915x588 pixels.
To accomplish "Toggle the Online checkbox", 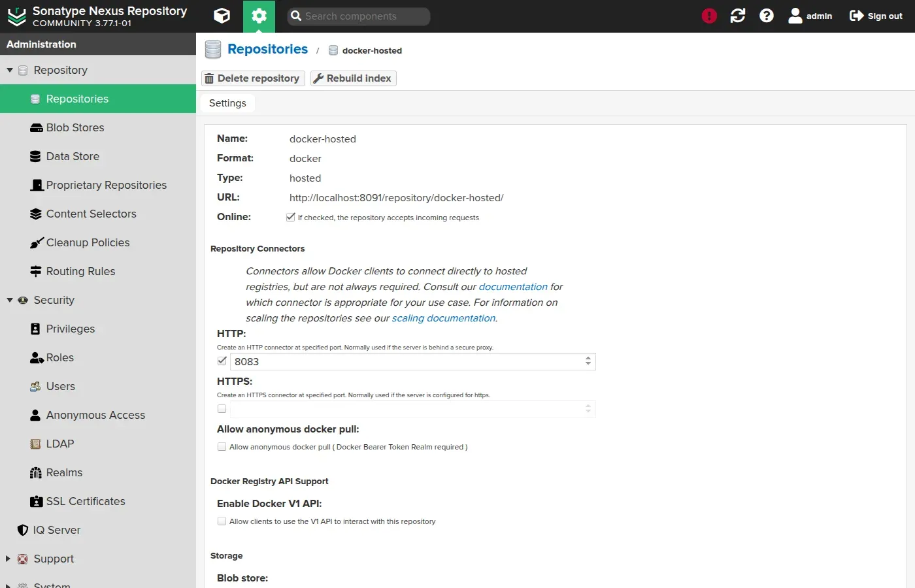I will (x=290, y=217).
